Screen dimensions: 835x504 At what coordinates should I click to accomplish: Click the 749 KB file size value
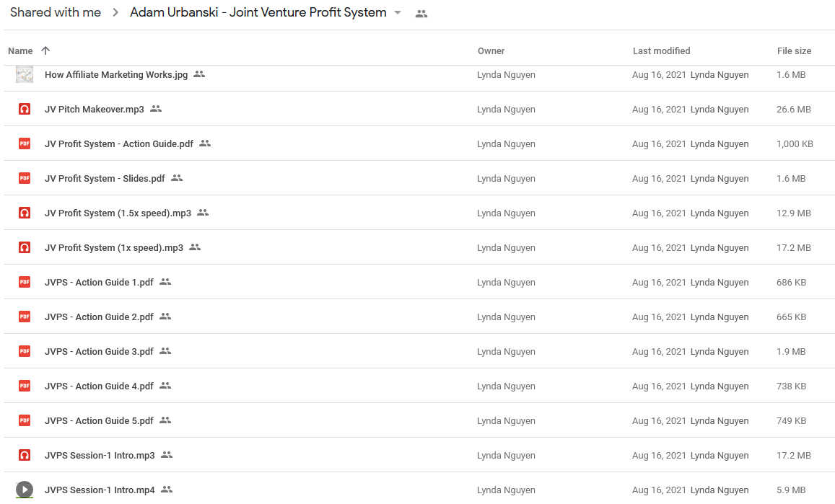click(x=791, y=420)
